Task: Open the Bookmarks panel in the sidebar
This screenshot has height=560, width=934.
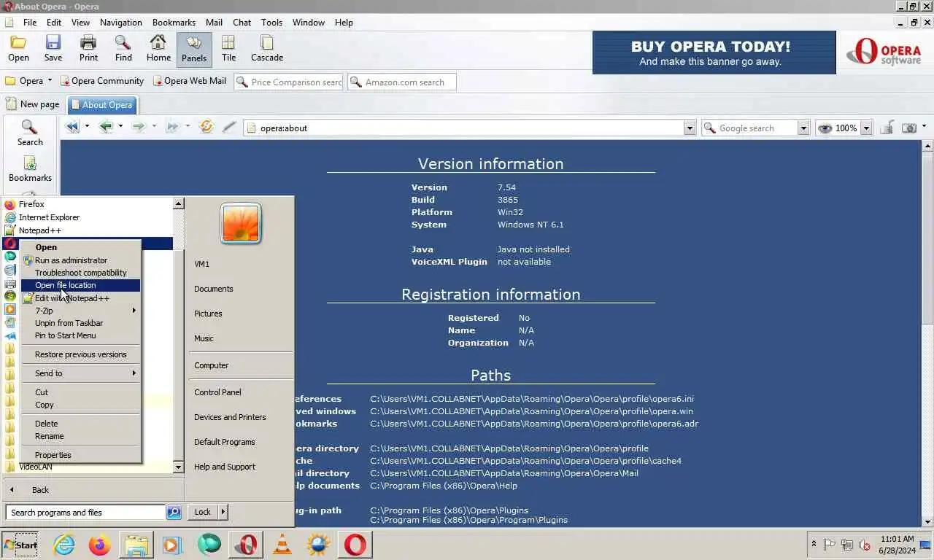Action: pos(30,169)
